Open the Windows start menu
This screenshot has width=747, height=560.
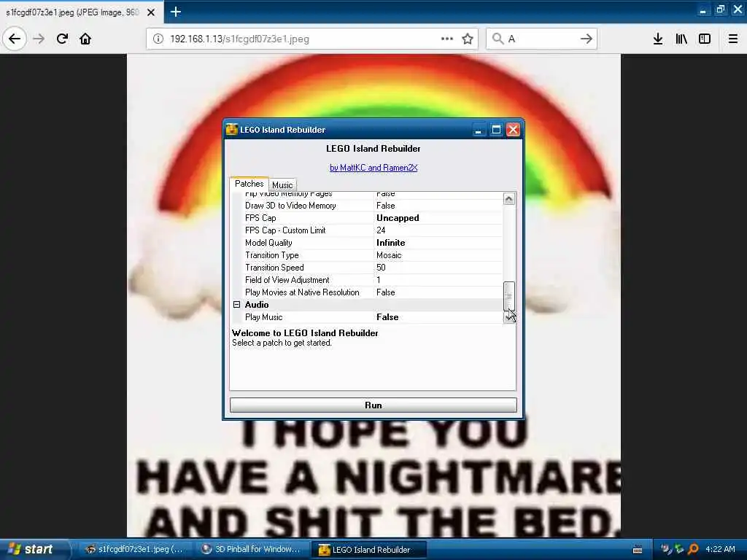[31, 550]
